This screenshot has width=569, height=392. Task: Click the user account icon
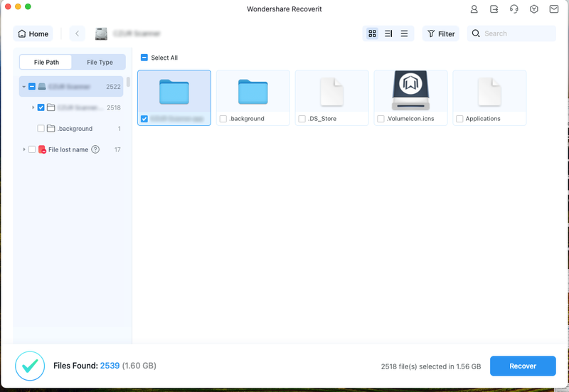tap(474, 9)
